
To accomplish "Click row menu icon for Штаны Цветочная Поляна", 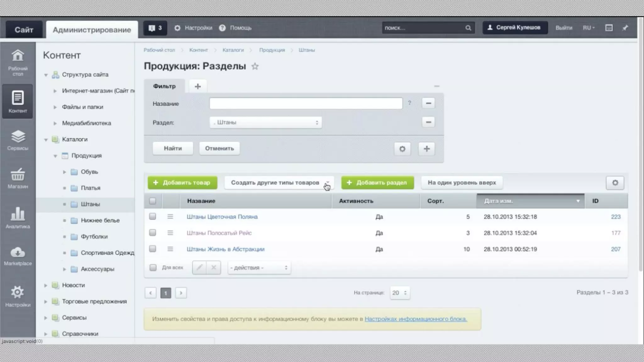I will (x=170, y=217).
